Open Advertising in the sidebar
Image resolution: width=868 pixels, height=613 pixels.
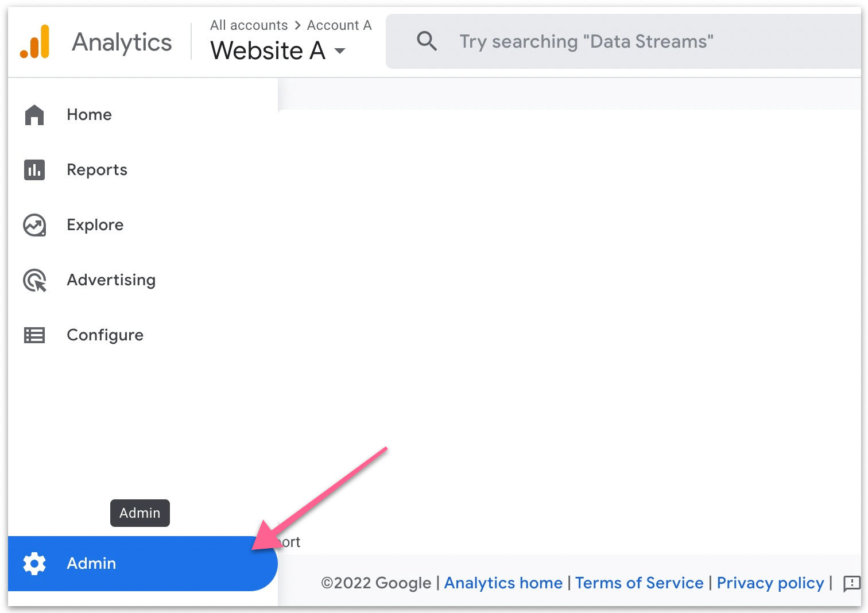(x=111, y=280)
